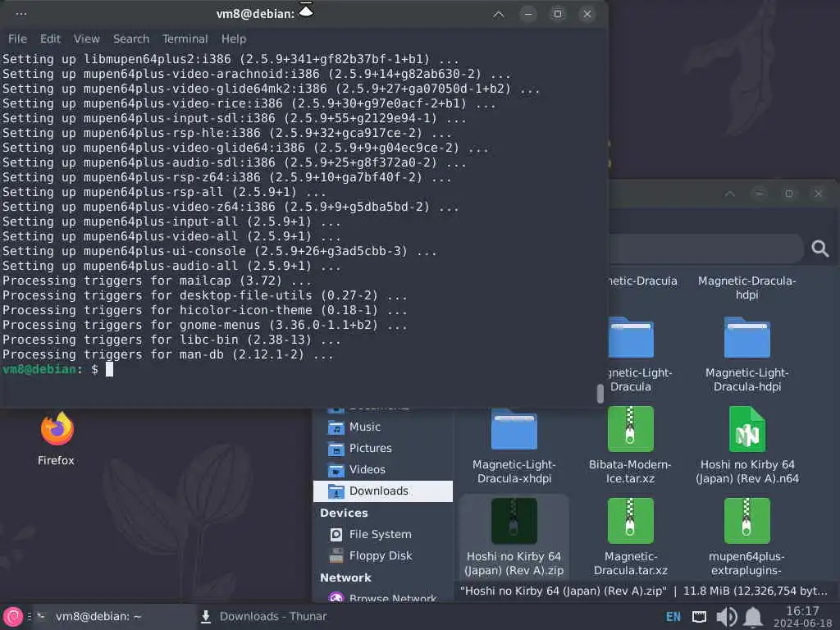
Task: Open the Terminal menu
Action: tap(185, 39)
